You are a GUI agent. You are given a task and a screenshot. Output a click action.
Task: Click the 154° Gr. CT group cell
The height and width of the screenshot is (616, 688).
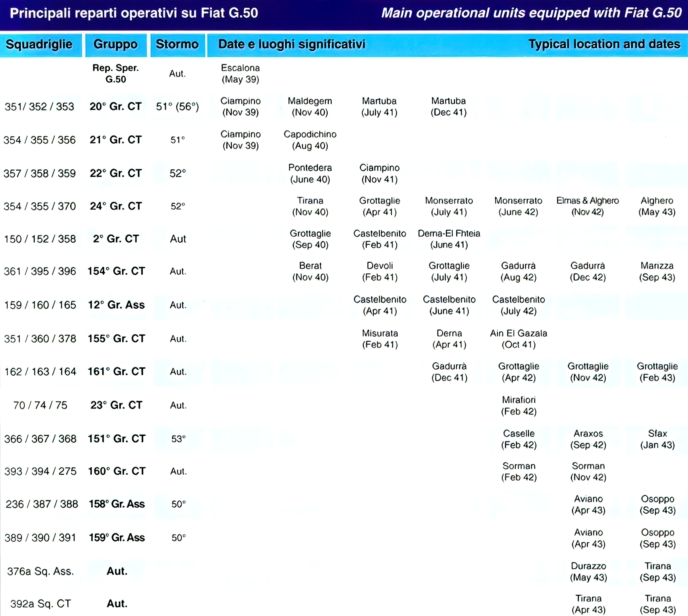(x=116, y=271)
